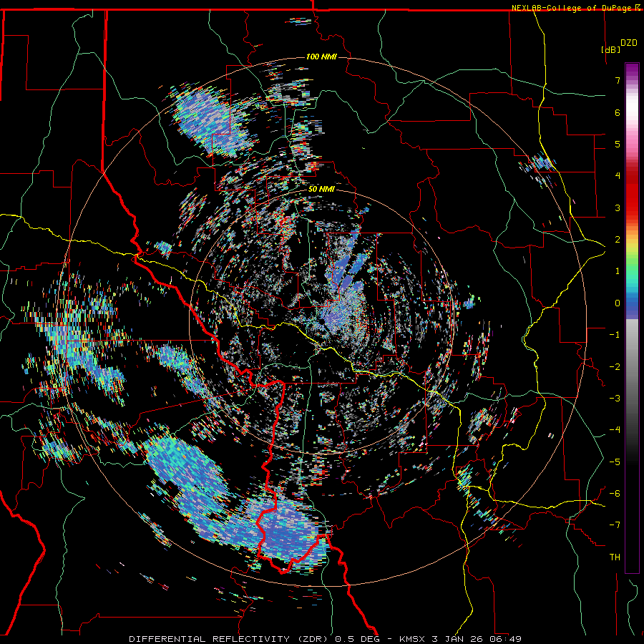Click the [dB] units label
The height and width of the screenshot is (644, 644).
[611, 49]
